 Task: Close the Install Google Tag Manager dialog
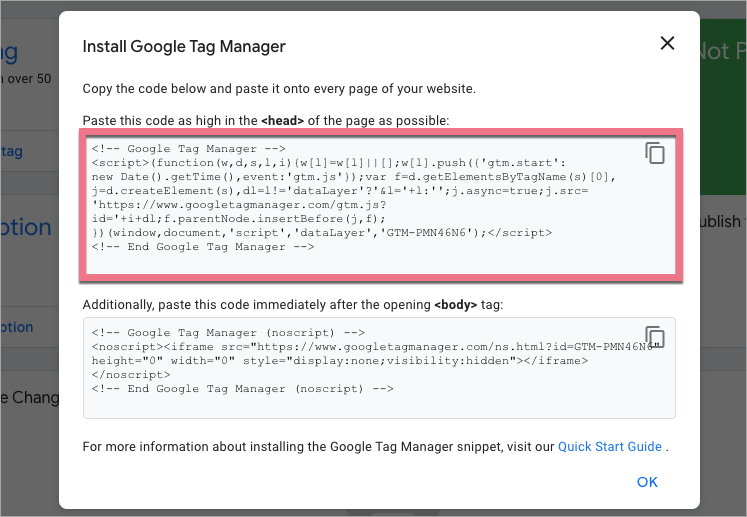coord(667,44)
